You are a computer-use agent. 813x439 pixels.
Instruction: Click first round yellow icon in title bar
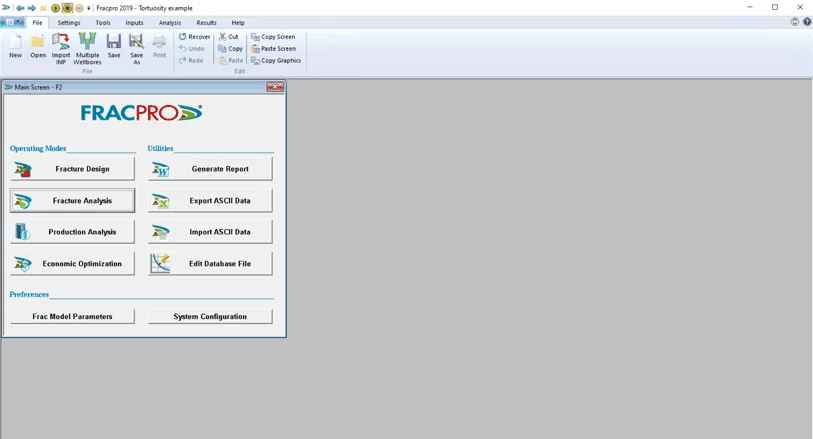[x=55, y=8]
